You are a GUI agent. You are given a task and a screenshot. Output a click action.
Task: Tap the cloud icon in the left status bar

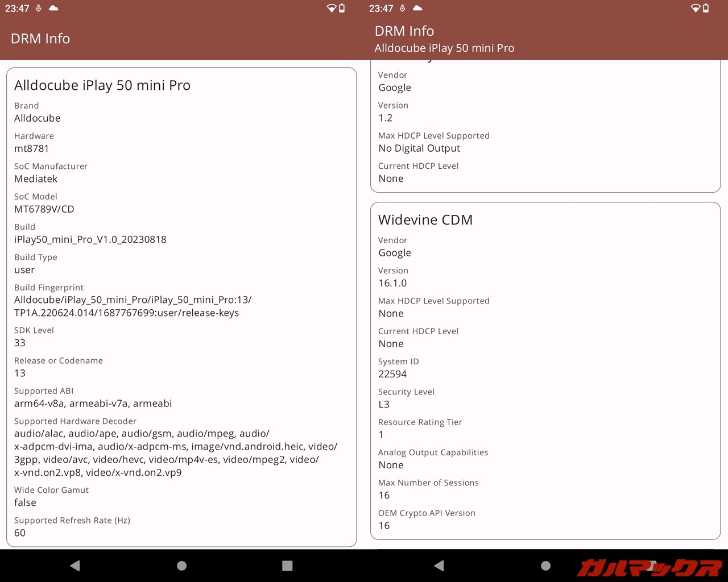click(x=53, y=8)
